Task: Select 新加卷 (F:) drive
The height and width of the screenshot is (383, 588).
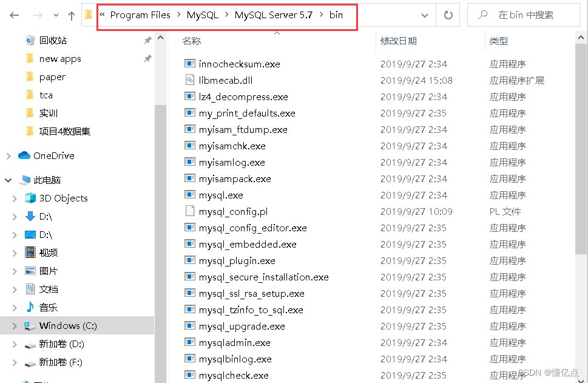Action: [x=60, y=362]
